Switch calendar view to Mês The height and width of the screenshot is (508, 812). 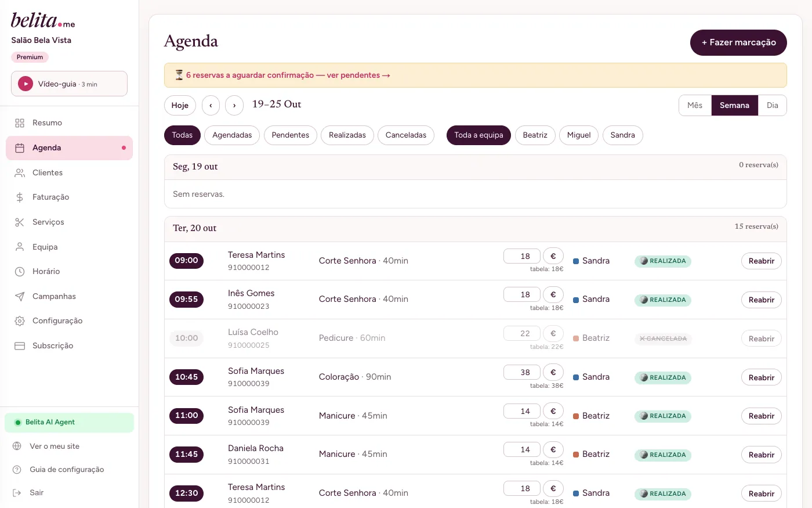coord(695,105)
